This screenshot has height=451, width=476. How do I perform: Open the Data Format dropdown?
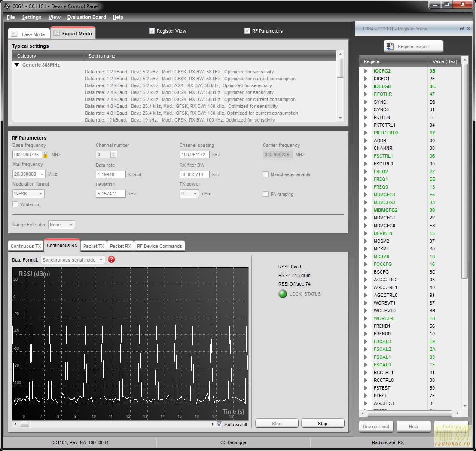[x=101, y=260]
